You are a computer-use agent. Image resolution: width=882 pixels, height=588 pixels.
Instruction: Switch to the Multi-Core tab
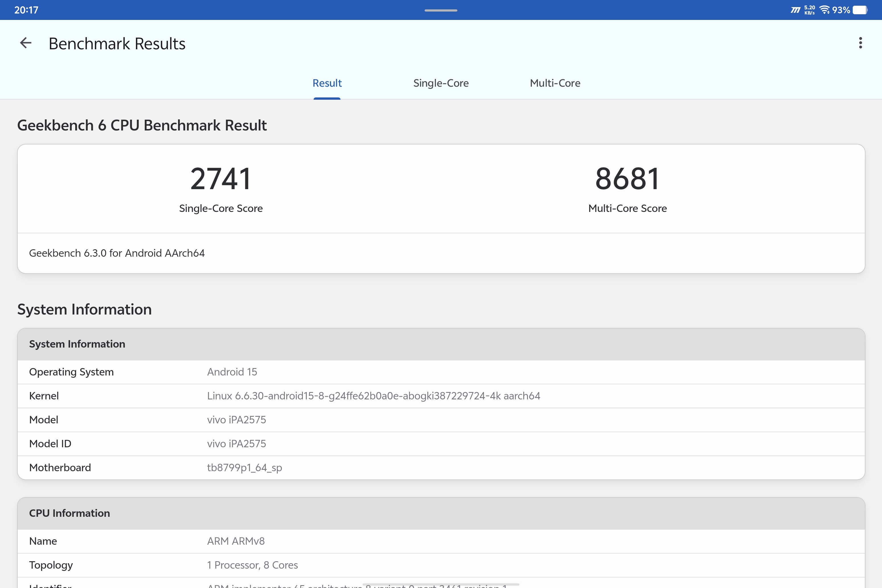tap(555, 83)
